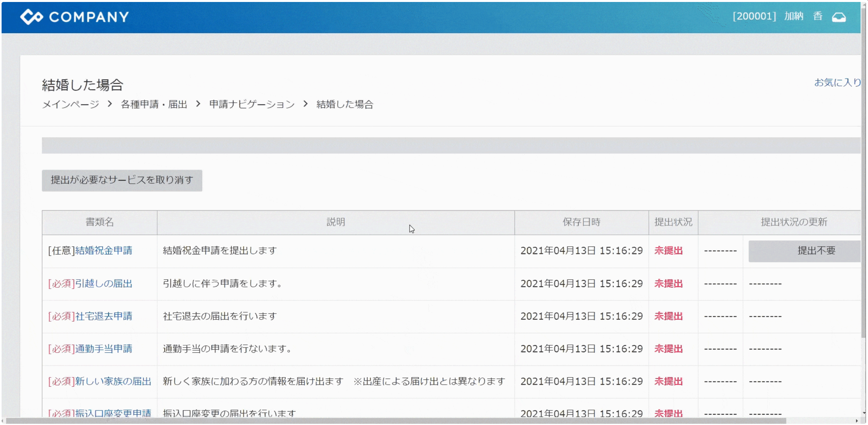Click the horizontal scrollbar at bottom
Screen dimensions: 868x425
point(396,421)
